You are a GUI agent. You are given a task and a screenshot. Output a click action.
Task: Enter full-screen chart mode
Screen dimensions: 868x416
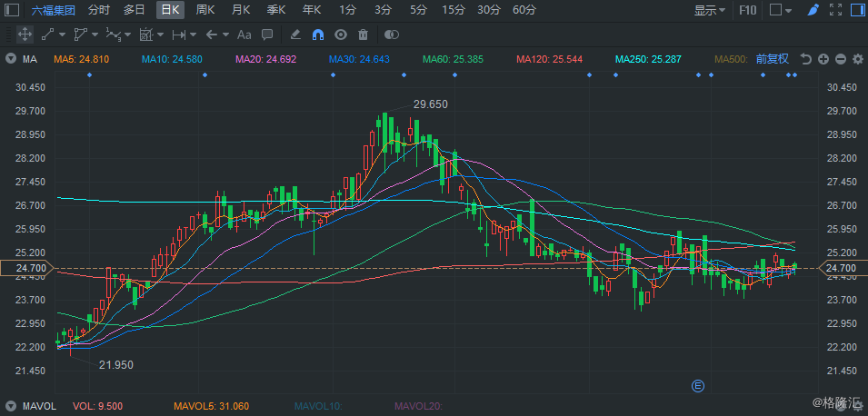[836, 9]
